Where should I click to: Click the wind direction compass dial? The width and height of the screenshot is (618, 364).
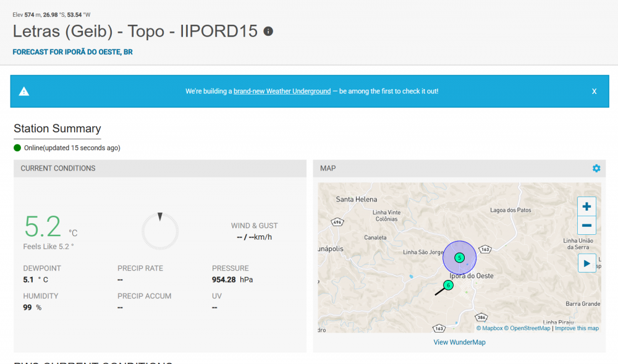[x=159, y=231]
